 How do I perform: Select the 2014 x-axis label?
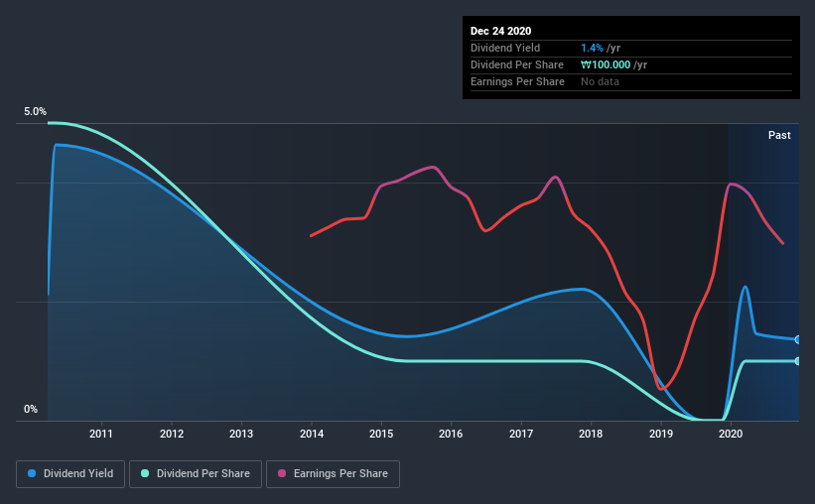(x=312, y=434)
